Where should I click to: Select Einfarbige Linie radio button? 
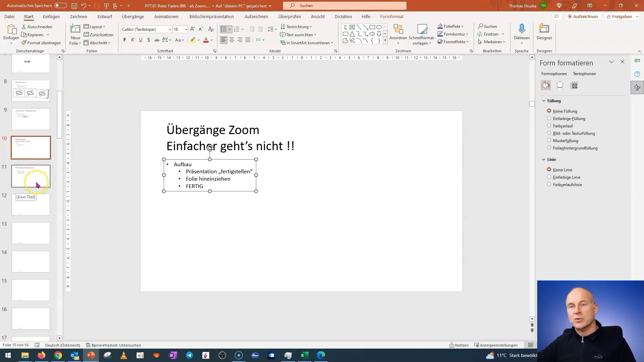tap(550, 177)
